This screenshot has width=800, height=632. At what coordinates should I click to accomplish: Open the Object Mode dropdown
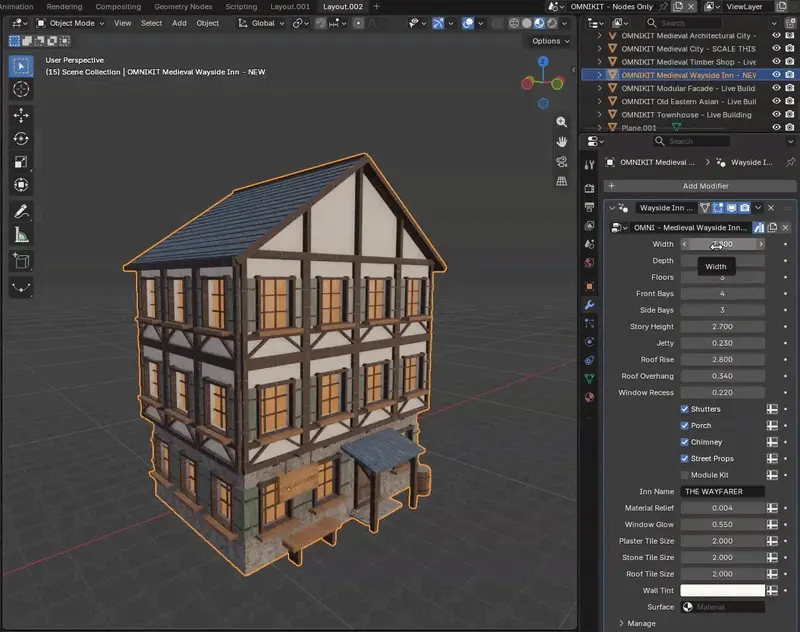[70, 23]
